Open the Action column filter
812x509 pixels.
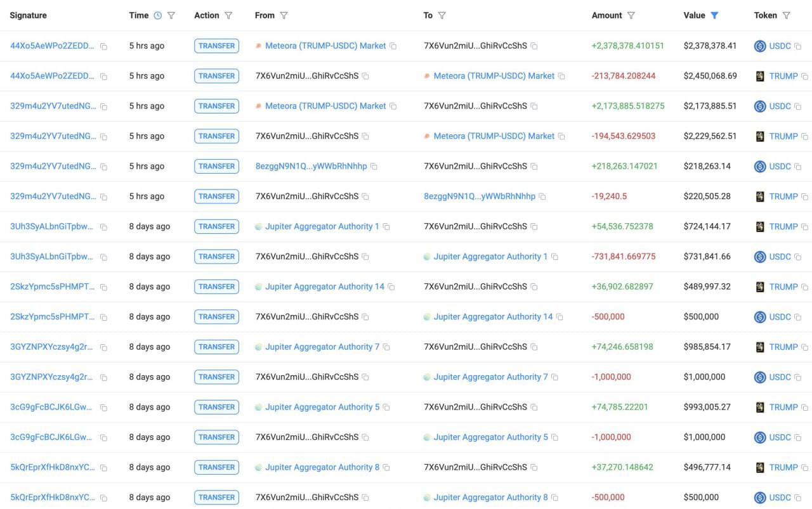pos(228,15)
